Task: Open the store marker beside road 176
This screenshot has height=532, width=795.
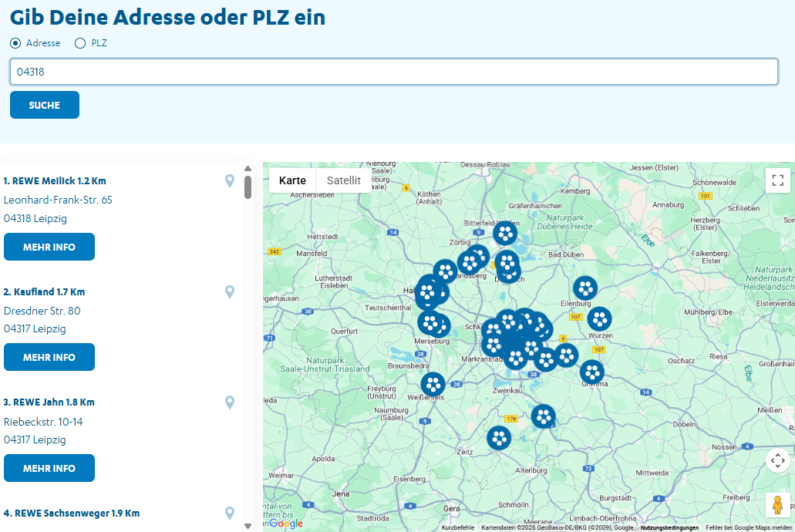Action: point(543,416)
